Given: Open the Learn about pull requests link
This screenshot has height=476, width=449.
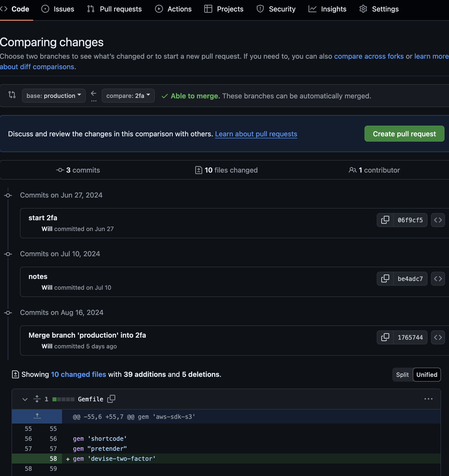Looking at the screenshot, I should (256, 134).
